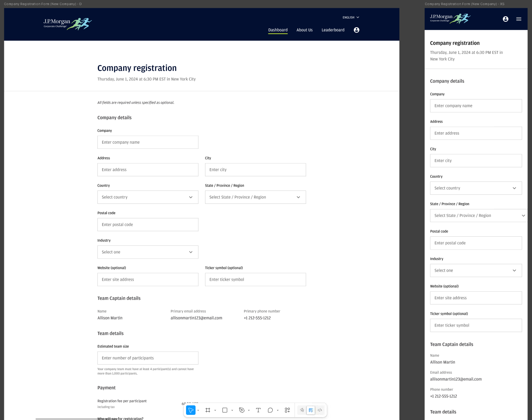Select the Pen tool
This screenshot has height=420, width=532.
(x=241, y=410)
